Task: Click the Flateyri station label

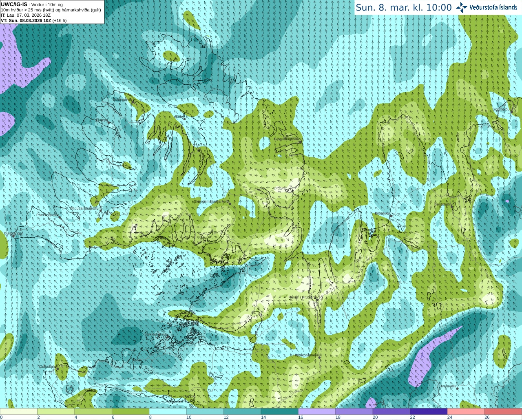Action: pos(102,120)
